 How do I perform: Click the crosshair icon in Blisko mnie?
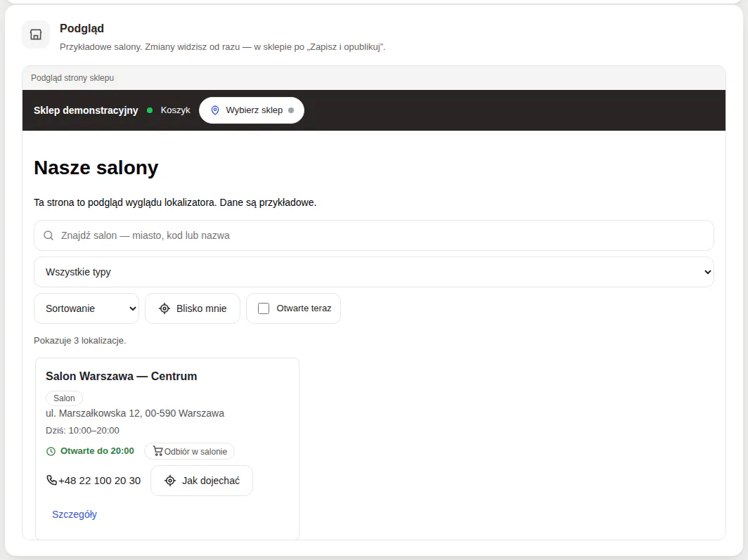[165, 308]
